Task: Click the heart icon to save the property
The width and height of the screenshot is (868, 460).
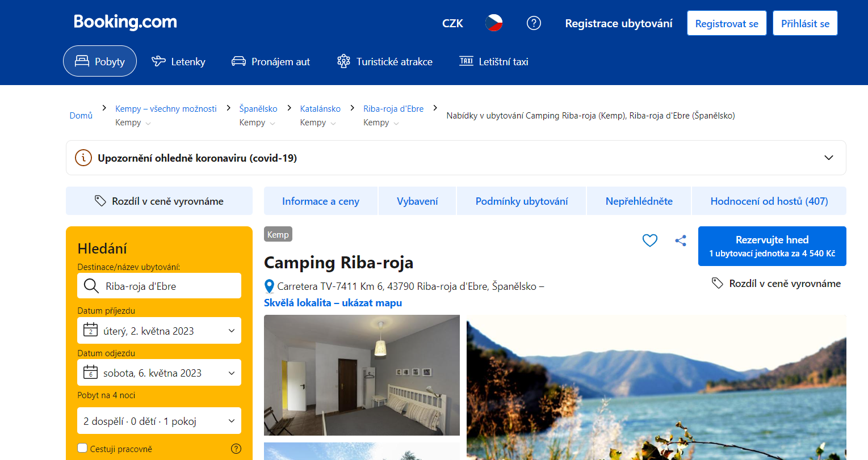Action: [x=650, y=240]
